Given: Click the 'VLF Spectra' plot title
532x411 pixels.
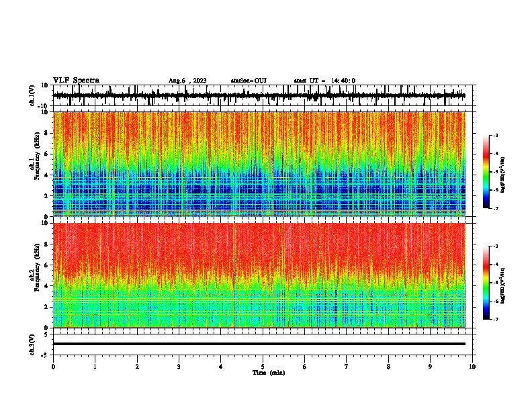Looking at the screenshot, I should [76, 81].
